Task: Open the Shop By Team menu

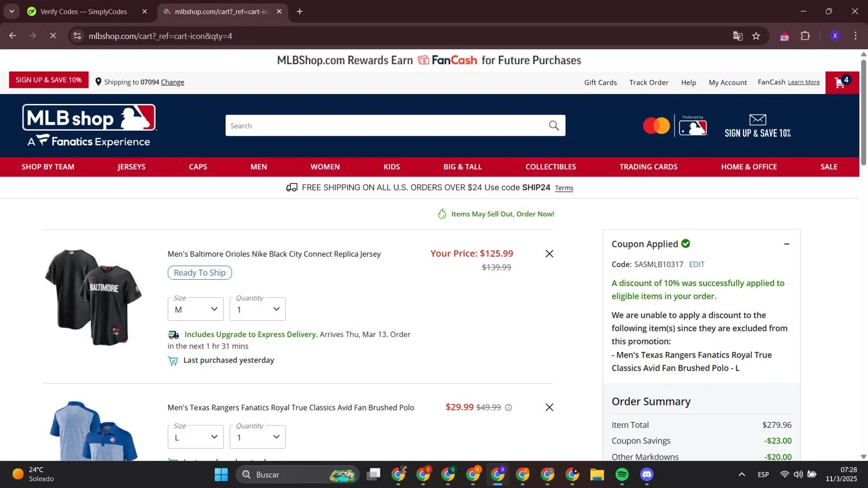Action: point(48,167)
